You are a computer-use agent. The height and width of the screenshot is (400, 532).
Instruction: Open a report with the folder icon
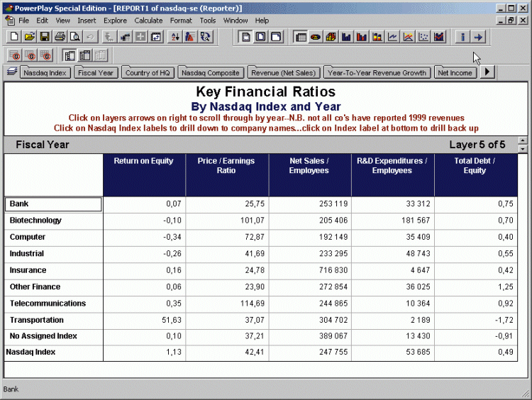[x=30, y=37]
